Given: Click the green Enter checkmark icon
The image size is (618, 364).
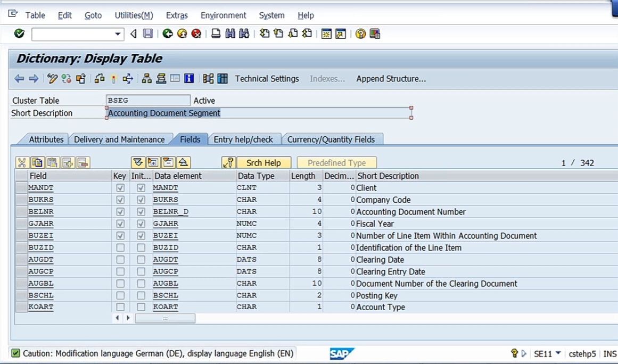Looking at the screenshot, I should pyautogui.click(x=19, y=34).
